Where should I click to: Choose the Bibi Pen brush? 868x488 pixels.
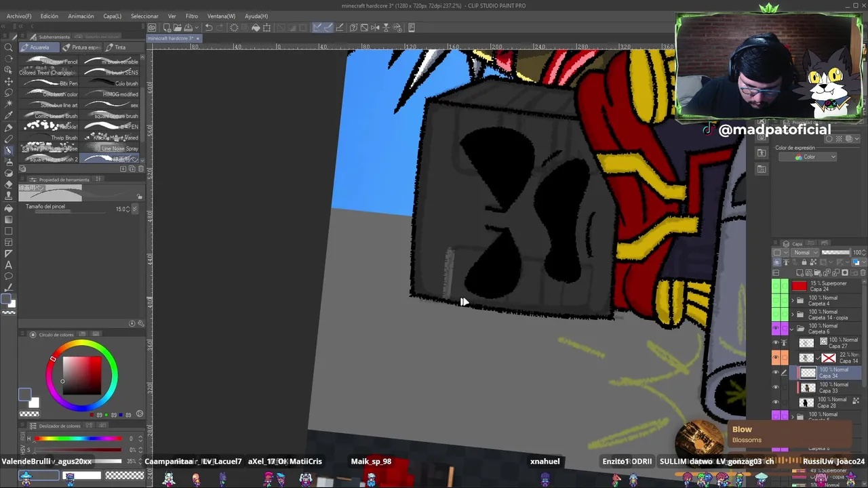click(50, 83)
